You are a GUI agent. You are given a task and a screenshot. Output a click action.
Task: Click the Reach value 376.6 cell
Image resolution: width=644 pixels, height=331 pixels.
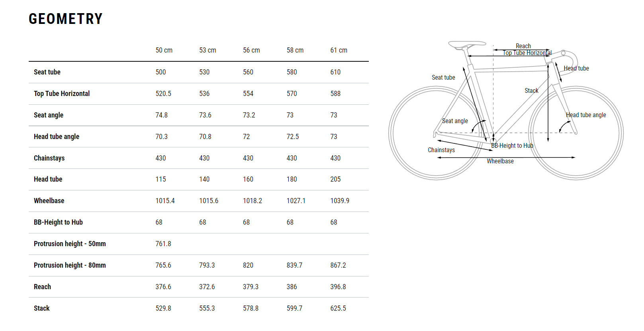163,287
